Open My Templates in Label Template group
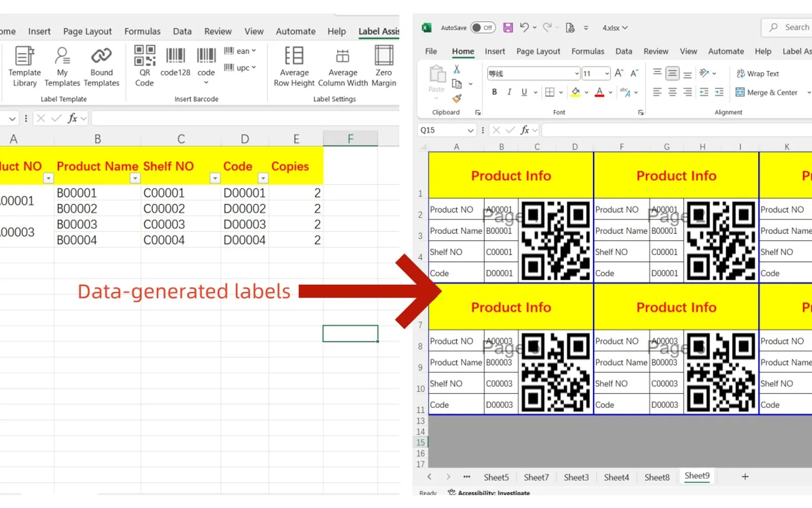This screenshot has width=812, height=508. [x=62, y=67]
